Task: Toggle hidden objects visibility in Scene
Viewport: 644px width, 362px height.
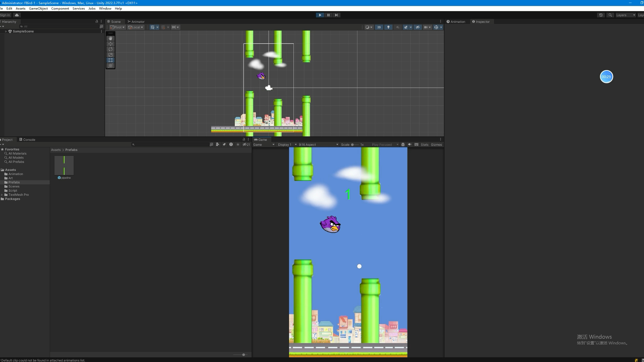Action: tap(418, 27)
